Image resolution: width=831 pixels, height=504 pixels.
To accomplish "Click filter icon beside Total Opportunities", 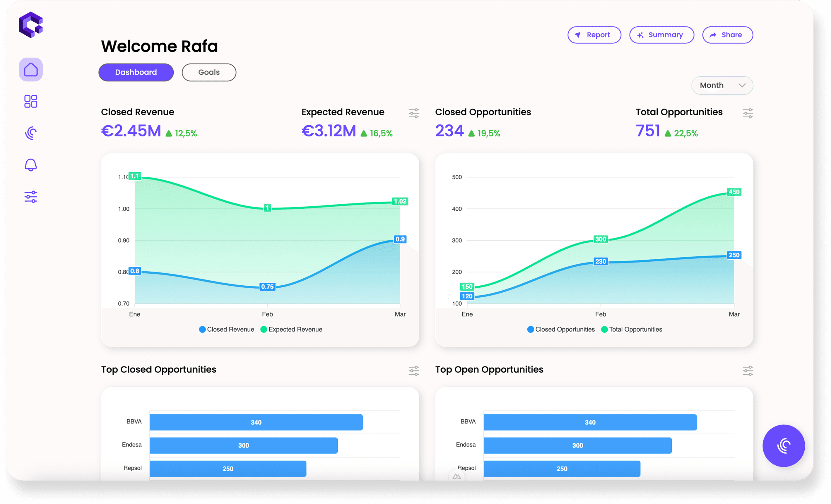I will [x=748, y=113].
